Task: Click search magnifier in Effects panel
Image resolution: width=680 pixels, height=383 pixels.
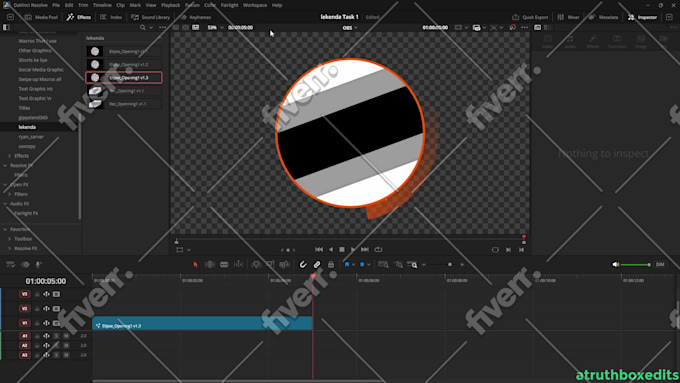Action: pyautogui.click(x=143, y=27)
